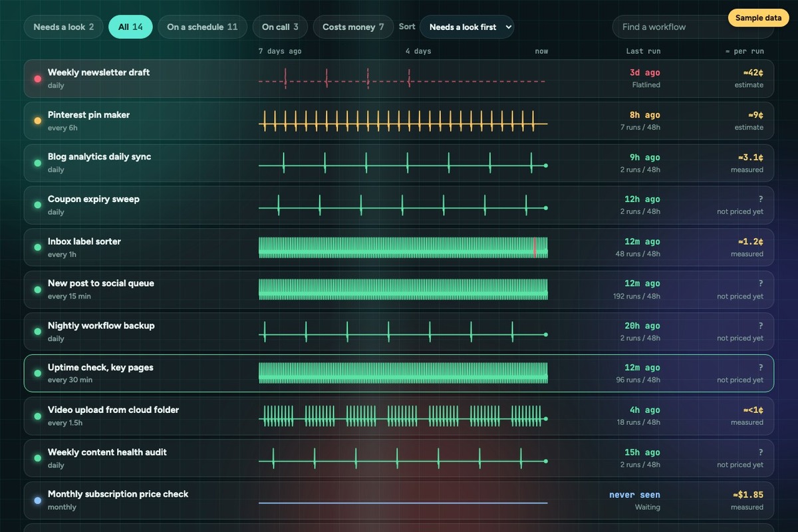This screenshot has width=798, height=532.
Task: Open the Inbox label sorter workflow
Action: point(399,247)
